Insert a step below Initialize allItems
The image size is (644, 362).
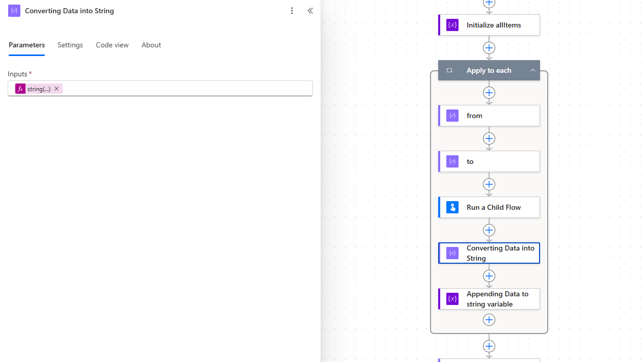pos(489,48)
